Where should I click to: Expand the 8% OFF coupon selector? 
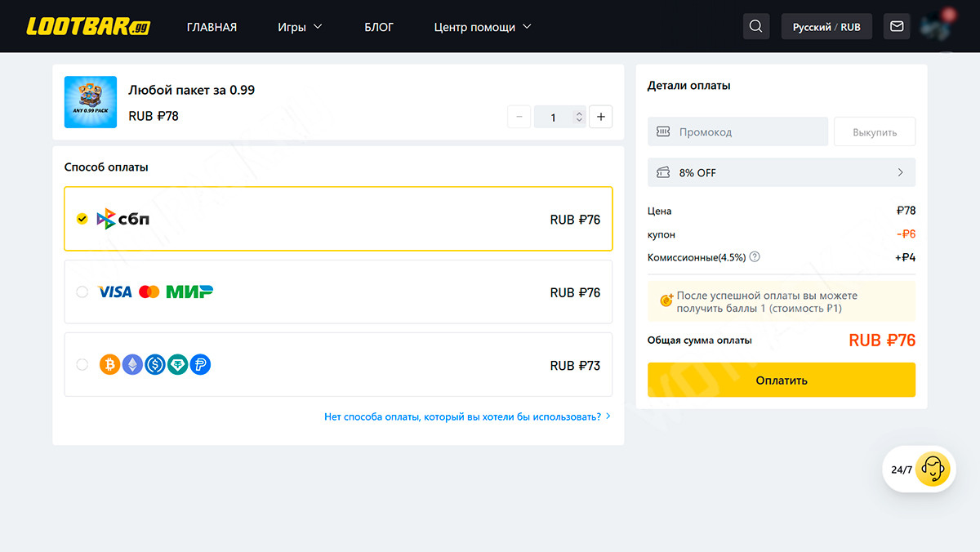(x=781, y=172)
